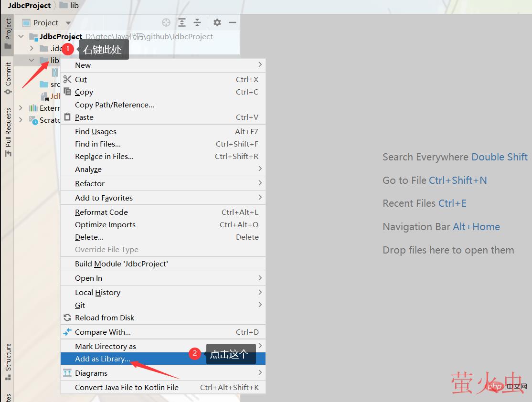Select Add as Library from context menu

point(103,359)
